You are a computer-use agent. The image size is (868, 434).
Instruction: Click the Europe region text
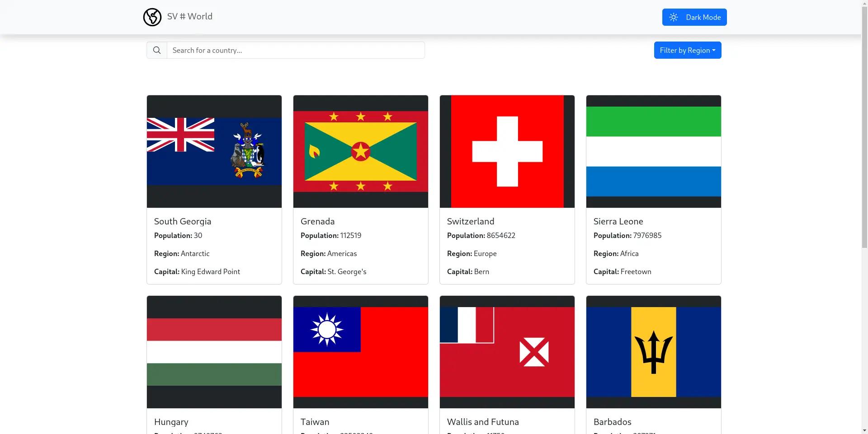(x=485, y=253)
